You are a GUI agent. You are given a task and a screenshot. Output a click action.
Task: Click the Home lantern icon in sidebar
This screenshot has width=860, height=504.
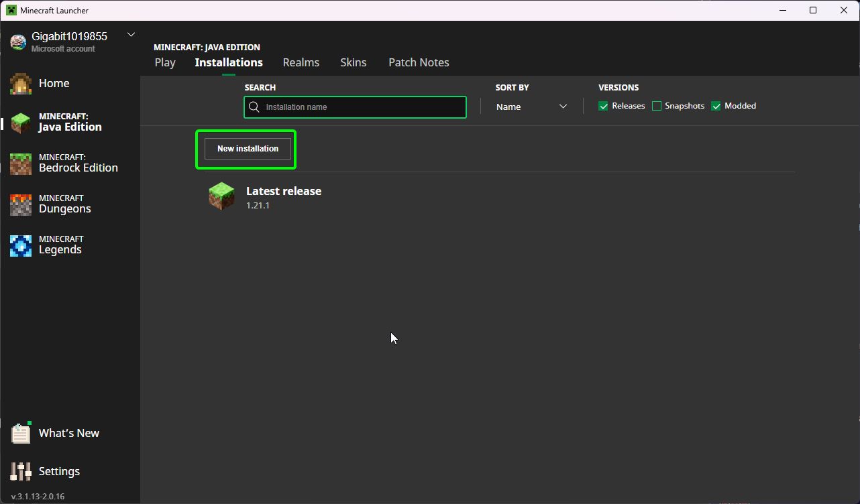[21, 84]
